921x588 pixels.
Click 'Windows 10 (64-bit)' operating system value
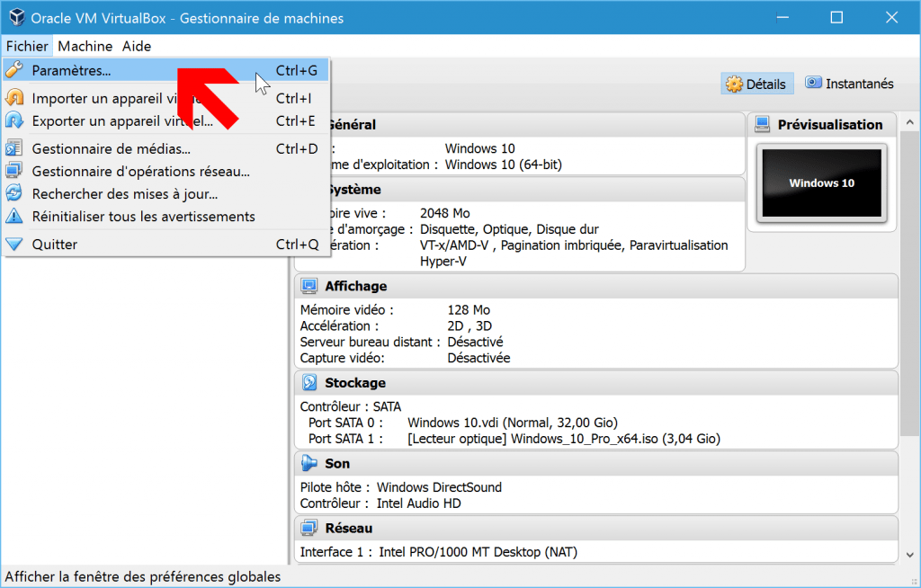tap(503, 165)
